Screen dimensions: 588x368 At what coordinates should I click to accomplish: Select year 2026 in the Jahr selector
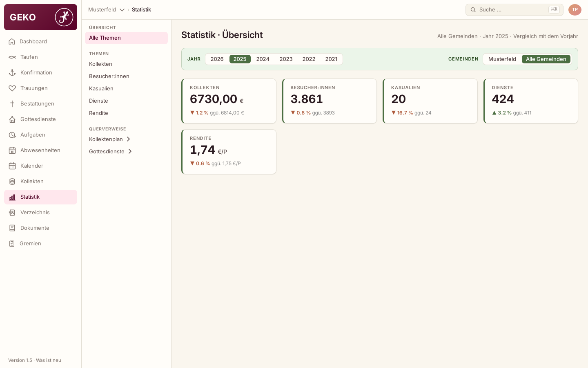point(217,59)
